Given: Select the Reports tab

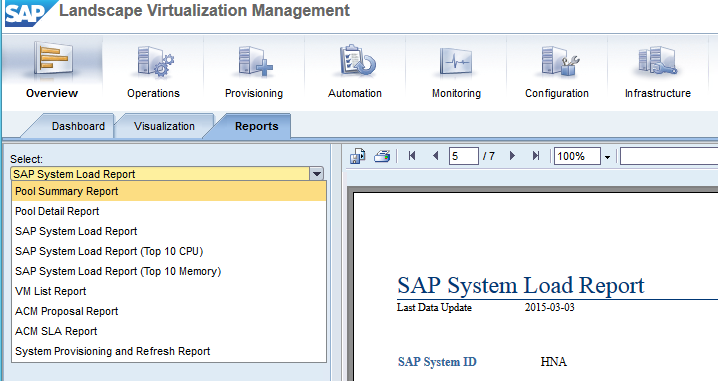Looking at the screenshot, I should coord(256,126).
